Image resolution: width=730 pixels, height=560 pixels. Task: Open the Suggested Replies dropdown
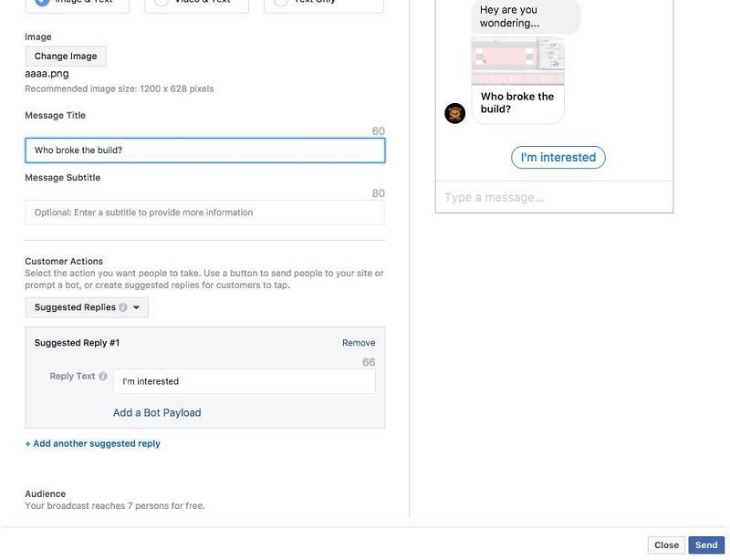pyautogui.click(x=87, y=307)
